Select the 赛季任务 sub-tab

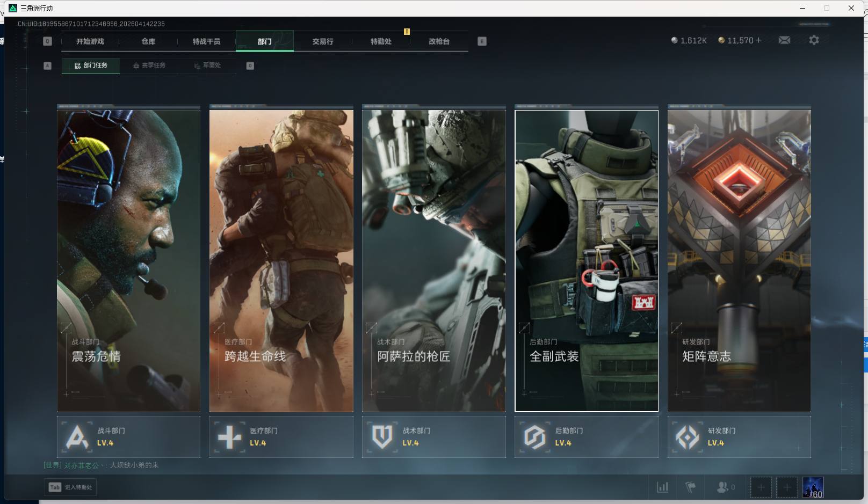pyautogui.click(x=149, y=65)
